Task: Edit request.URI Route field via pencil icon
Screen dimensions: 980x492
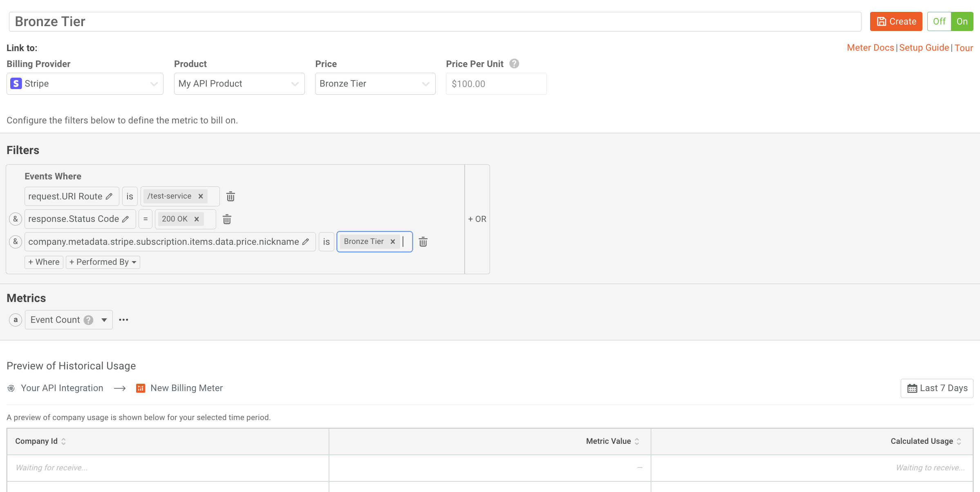Action: [109, 197]
